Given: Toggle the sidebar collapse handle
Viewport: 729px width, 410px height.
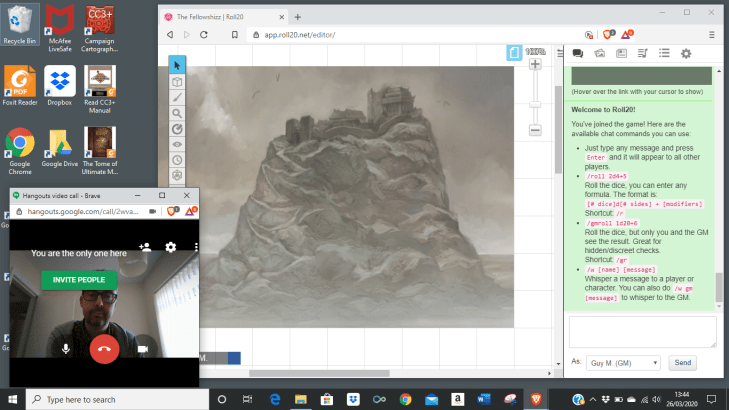Looking at the screenshot, I should point(560,53).
